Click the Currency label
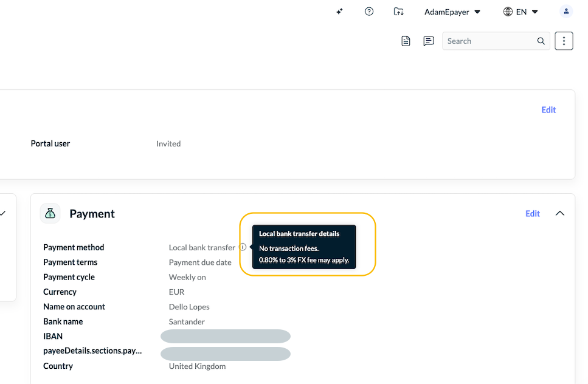Screen dimensions: 588x384 [60, 292]
